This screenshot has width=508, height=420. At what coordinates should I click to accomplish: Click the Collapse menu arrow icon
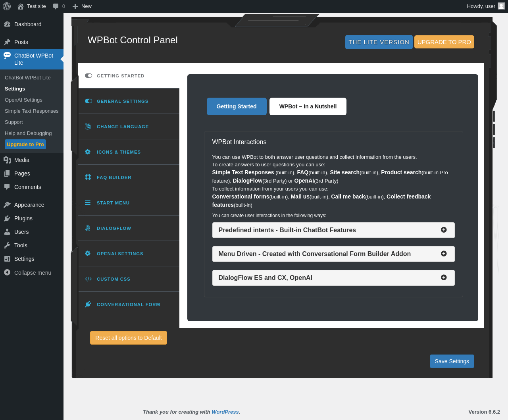7,272
